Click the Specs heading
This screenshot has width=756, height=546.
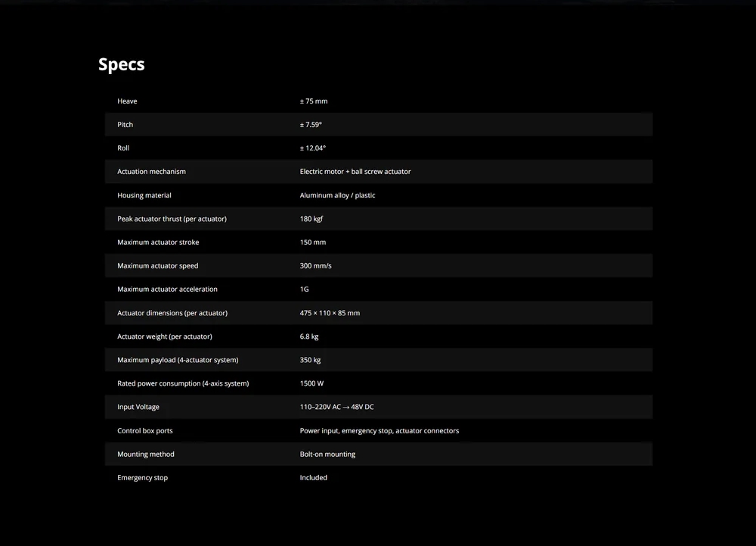point(122,64)
